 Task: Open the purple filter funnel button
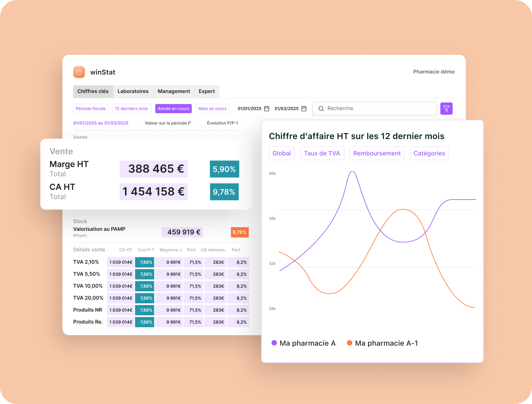[446, 109]
